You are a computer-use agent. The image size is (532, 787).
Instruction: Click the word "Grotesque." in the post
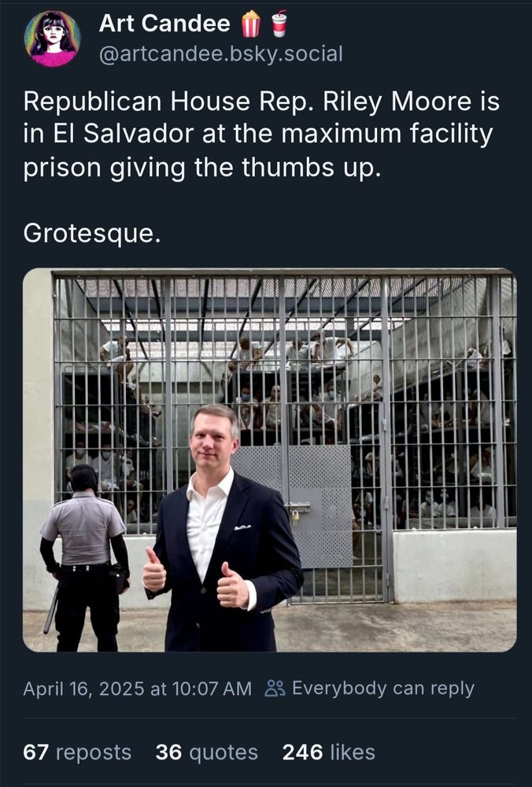tap(92, 233)
